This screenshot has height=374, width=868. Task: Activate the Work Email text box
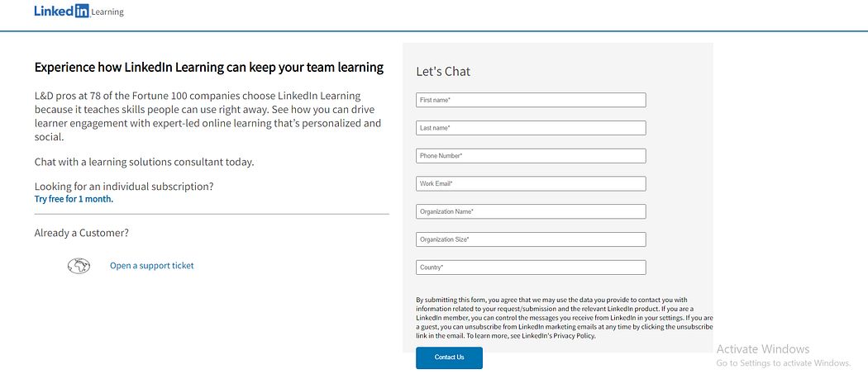[x=531, y=183]
